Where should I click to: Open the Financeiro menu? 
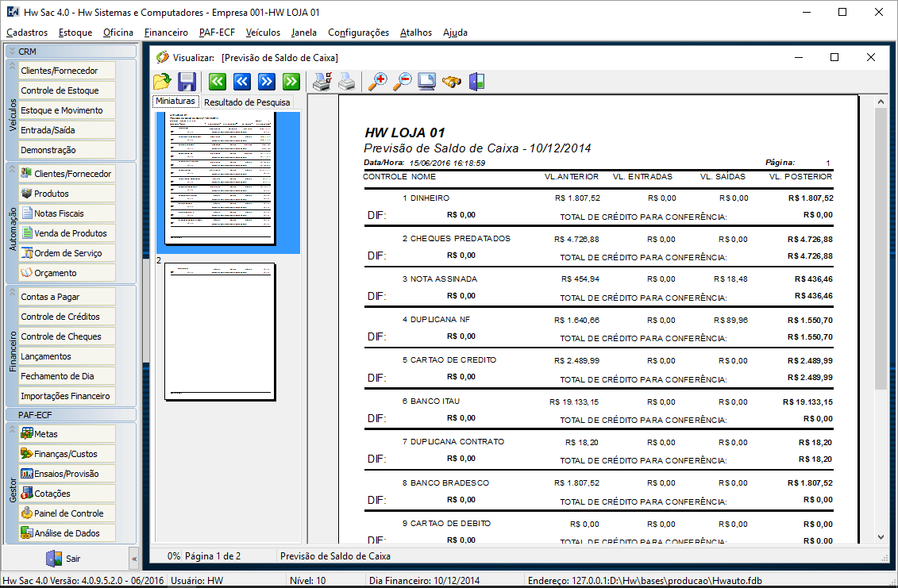(x=166, y=33)
